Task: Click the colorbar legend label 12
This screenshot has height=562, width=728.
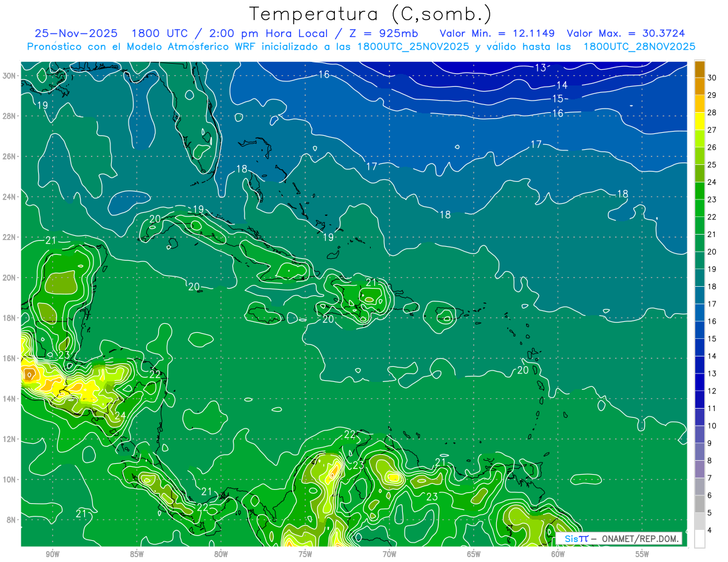Action: tap(712, 391)
